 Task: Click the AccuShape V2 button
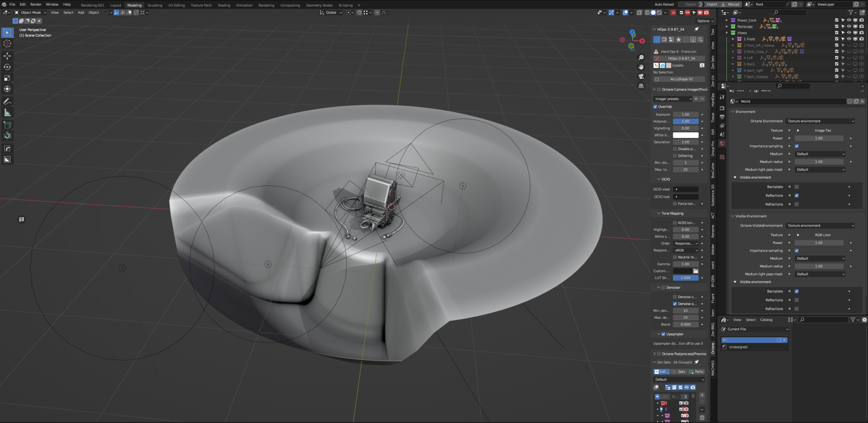point(680,79)
